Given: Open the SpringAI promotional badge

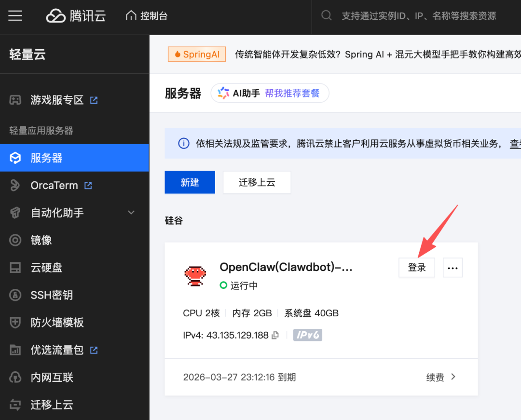Looking at the screenshot, I should [196, 54].
